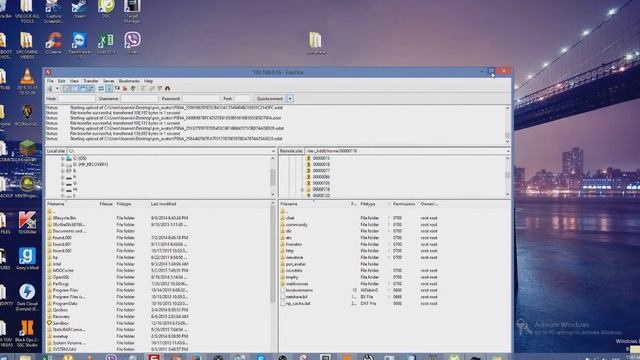The height and width of the screenshot is (360, 640).
Task: Open the directory listing filters dialog
Action: coord(143,88)
